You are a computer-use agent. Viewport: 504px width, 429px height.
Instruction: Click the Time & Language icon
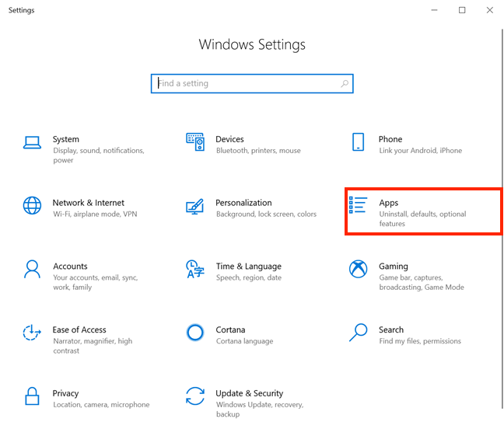pyautogui.click(x=195, y=269)
